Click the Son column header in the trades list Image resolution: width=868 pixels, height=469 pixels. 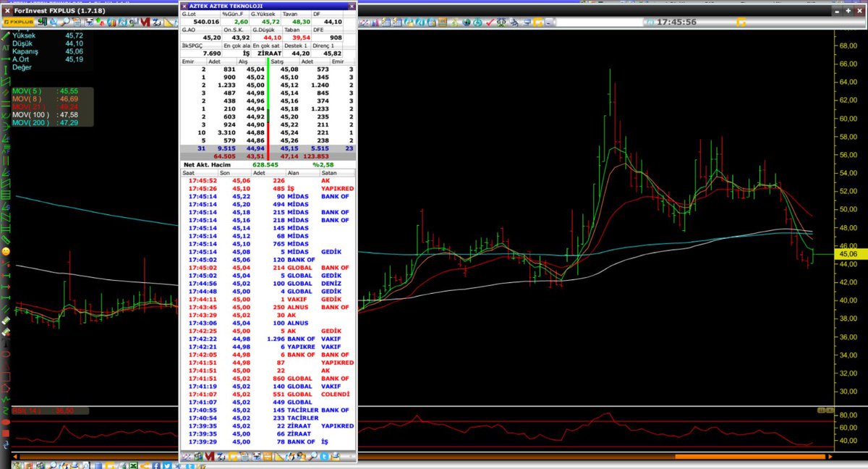(234, 173)
